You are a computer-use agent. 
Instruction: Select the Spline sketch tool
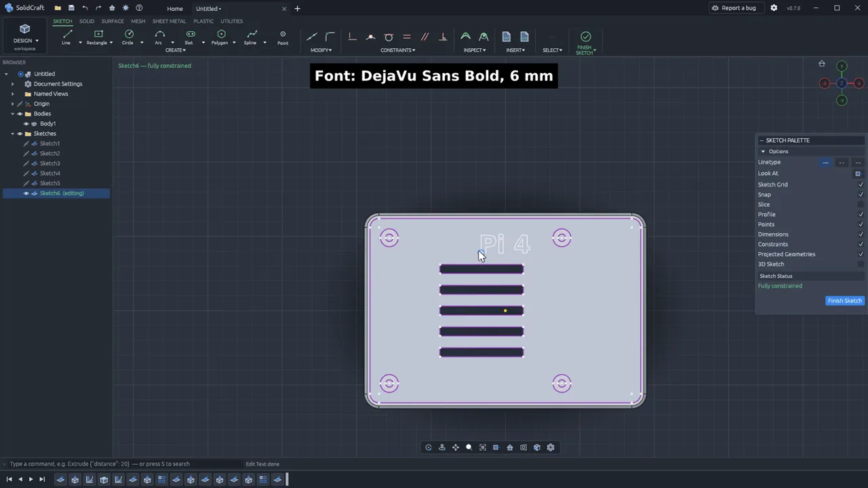(x=252, y=37)
